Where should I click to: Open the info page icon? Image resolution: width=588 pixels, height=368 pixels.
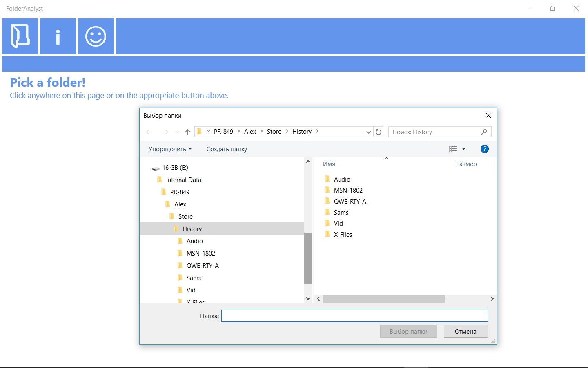58,36
